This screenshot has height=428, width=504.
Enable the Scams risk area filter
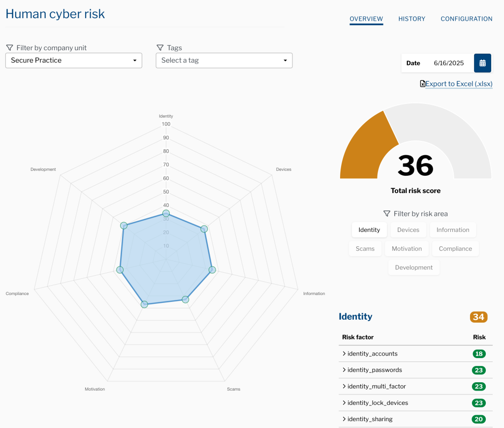[x=365, y=249]
